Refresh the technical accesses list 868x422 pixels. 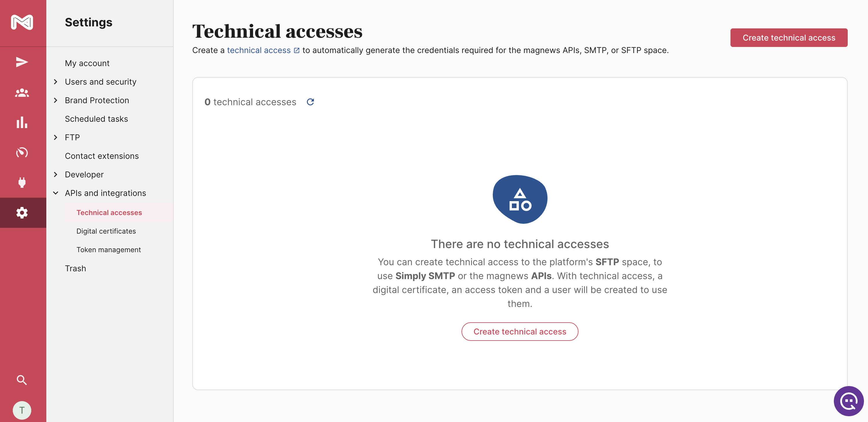pyautogui.click(x=310, y=102)
